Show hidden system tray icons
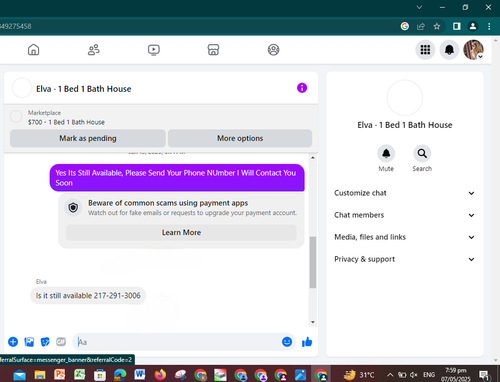Image resolution: width=500 pixels, height=382 pixels. click(x=390, y=375)
